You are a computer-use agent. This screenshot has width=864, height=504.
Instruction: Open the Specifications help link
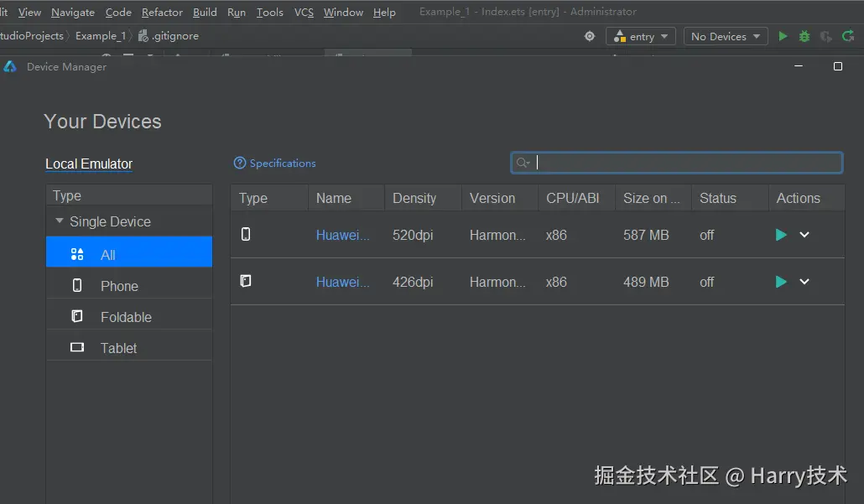283,163
